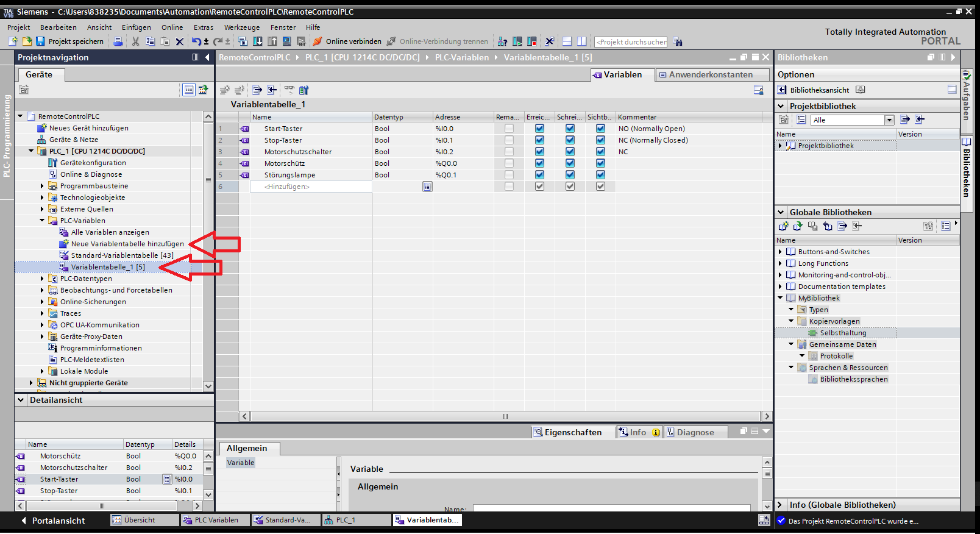Download to device via toolbar icon
Screen dimensions: 980x534
pyautogui.click(x=257, y=41)
